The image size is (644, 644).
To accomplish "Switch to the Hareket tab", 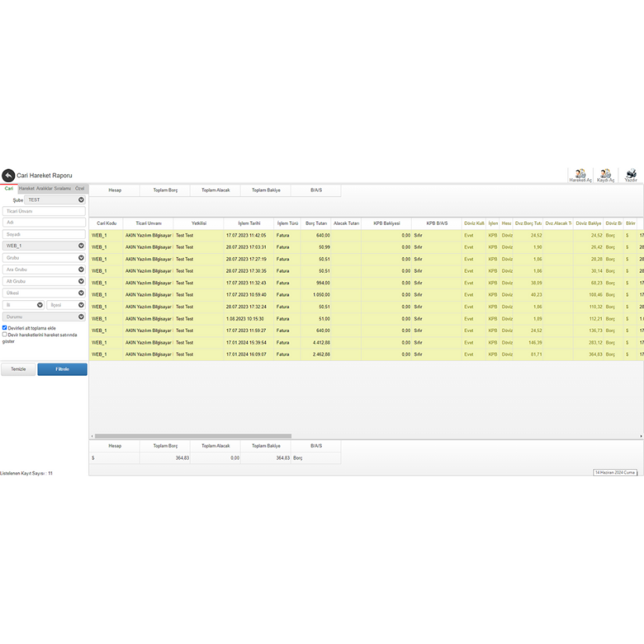I will pos(27,188).
